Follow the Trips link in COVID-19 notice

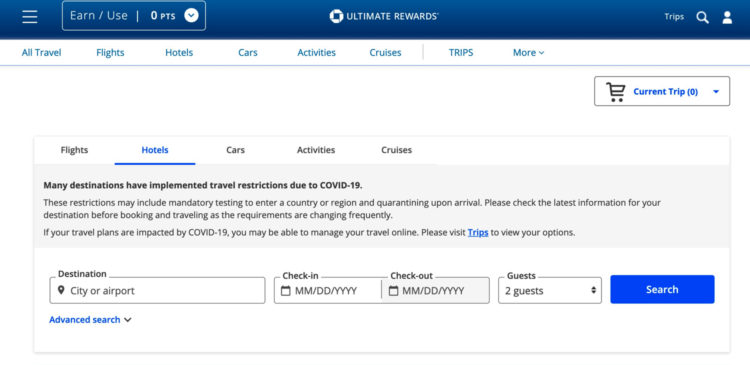pyautogui.click(x=478, y=233)
